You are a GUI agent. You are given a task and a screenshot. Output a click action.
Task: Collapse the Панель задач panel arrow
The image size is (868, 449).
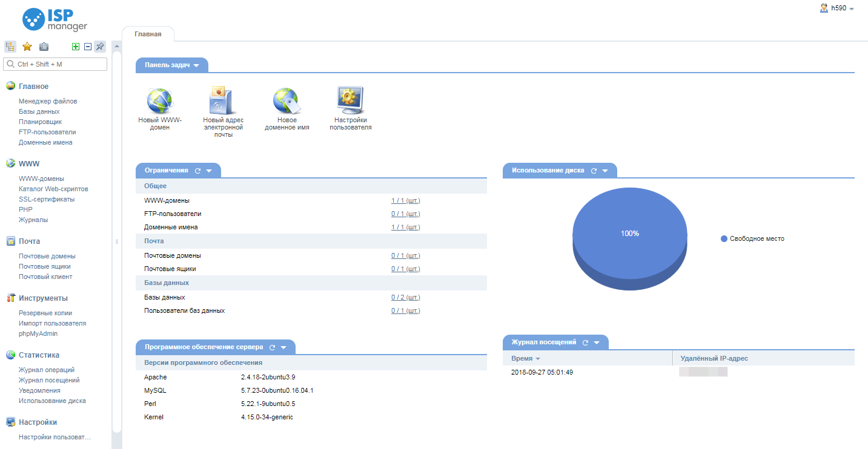point(196,65)
